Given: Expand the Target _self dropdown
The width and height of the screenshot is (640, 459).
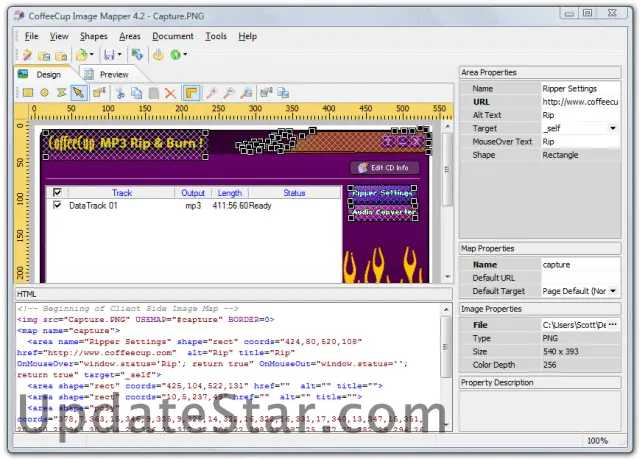Looking at the screenshot, I should click(x=613, y=128).
